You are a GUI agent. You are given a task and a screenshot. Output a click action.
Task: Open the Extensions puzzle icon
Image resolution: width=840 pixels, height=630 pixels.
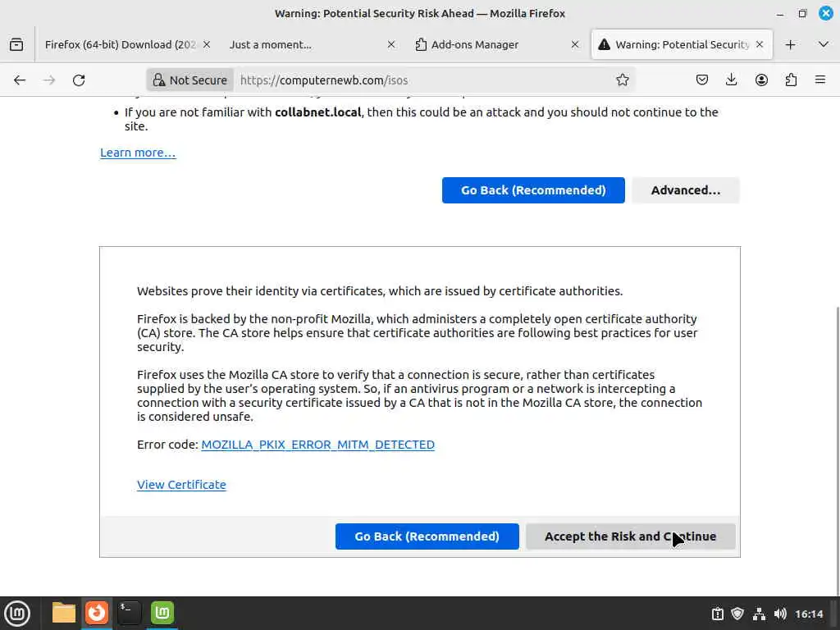tap(791, 80)
